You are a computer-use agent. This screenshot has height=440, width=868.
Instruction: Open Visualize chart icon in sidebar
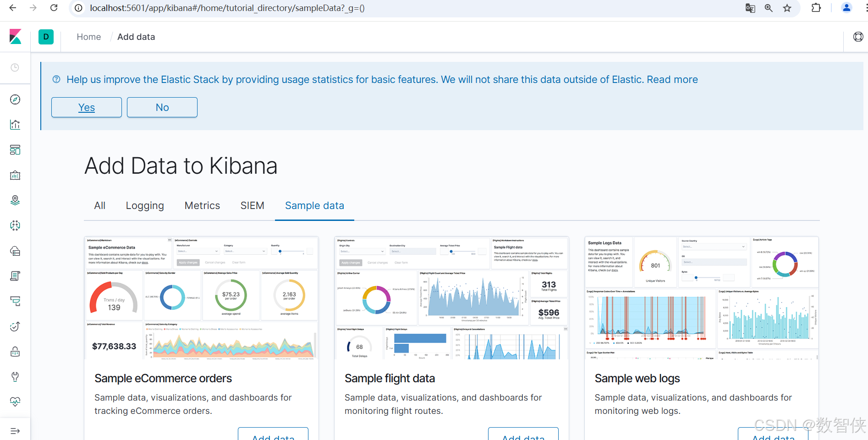click(15, 125)
